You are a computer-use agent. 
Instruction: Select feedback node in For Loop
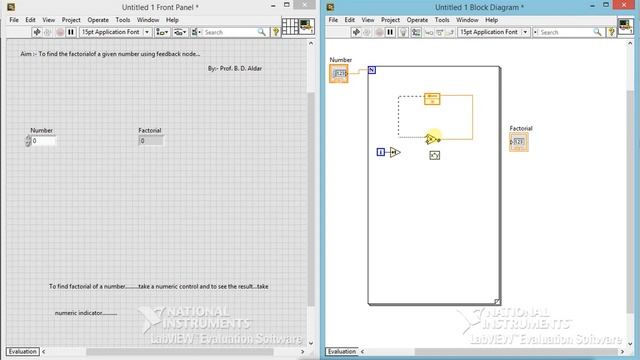point(432,99)
